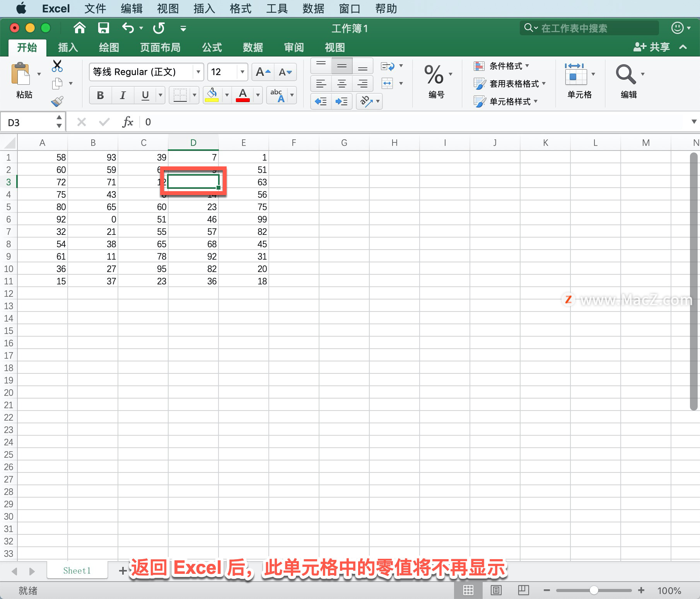Click the smiley feedback icon
The image size is (700, 599).
(677, 28)
